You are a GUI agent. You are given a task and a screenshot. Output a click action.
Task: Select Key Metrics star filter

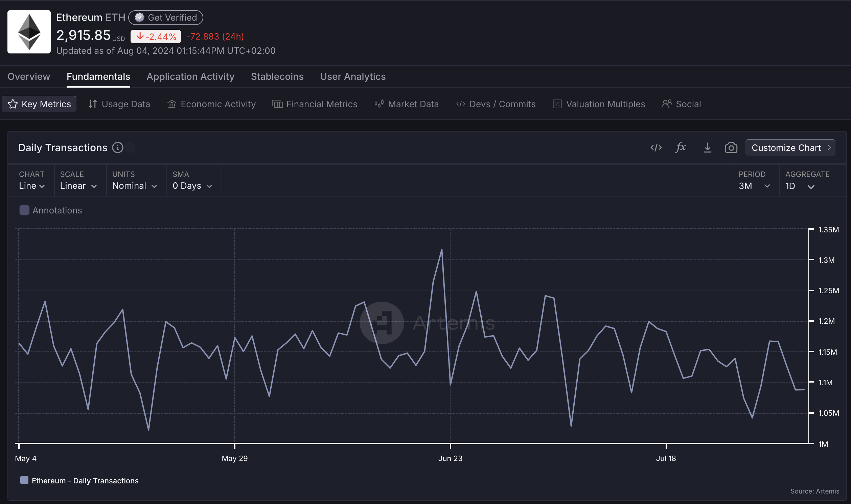(x=39, y=104)
